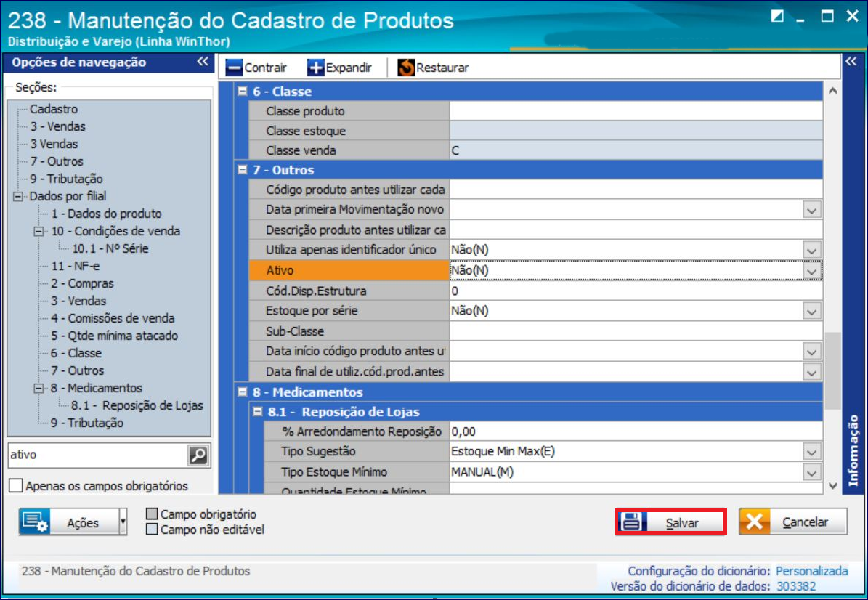Collapse the navigation options panel chevron
Image resolution: width=868 pixels, height=600 pixels.
coord(203,62)
